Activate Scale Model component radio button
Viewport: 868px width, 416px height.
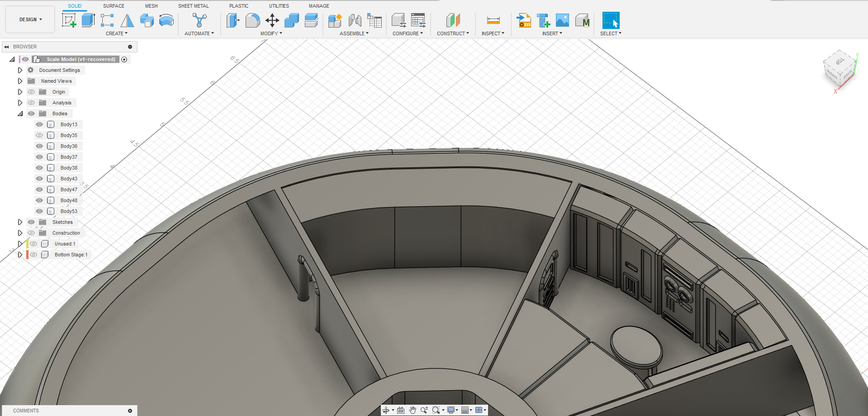(124, 59)
